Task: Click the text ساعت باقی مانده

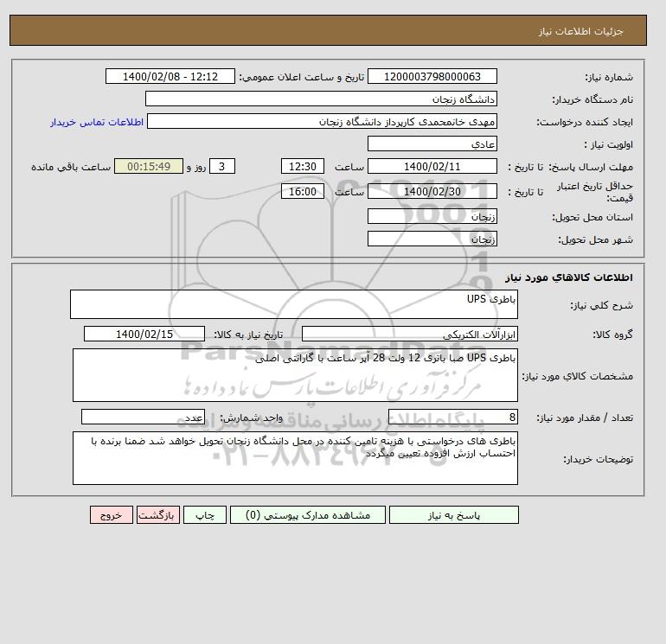Action: pyautogui.click(x=71, y=167)
